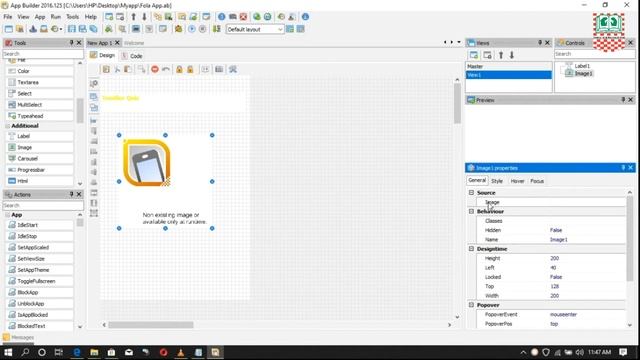The height and width of the screenshot is (360, 640).
Task: Switch to the Style properties tab
Action: tap(497, 181)
